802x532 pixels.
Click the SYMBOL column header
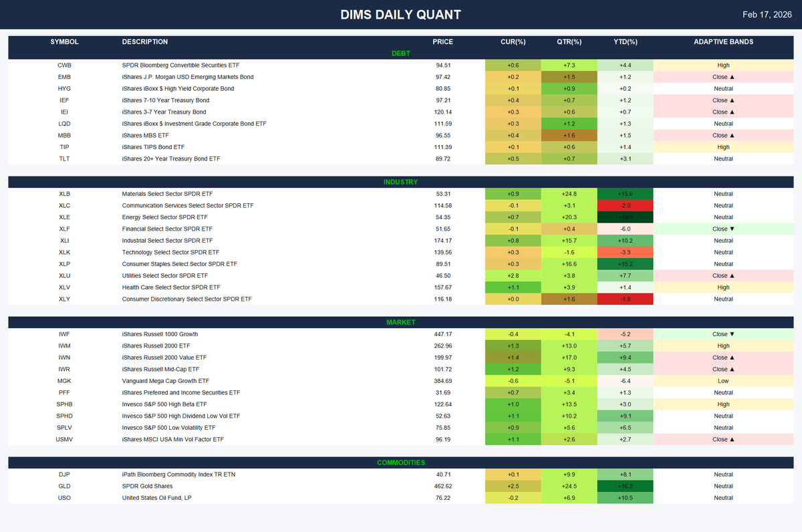(x=65, y=41)
